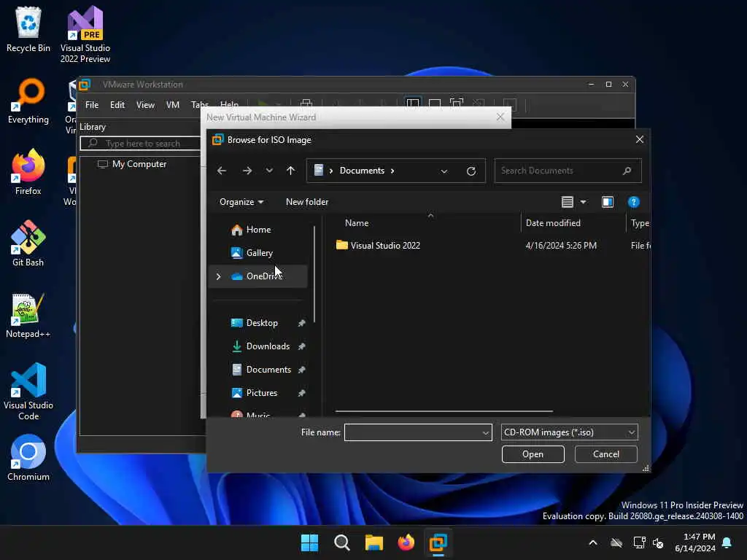This screenshot has width=747, height=560.
Task: Open Chromium desktop shortcut
Action: coord(28,458)
